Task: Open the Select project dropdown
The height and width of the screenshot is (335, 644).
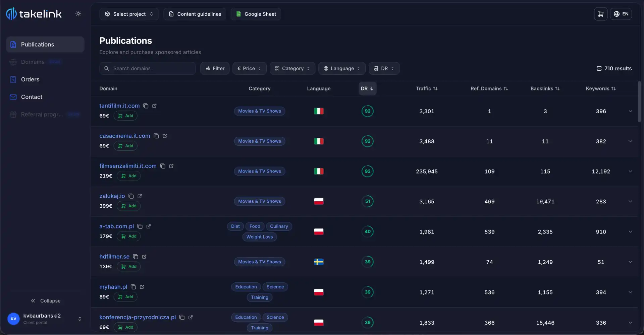Action: [x=129, y=14]
